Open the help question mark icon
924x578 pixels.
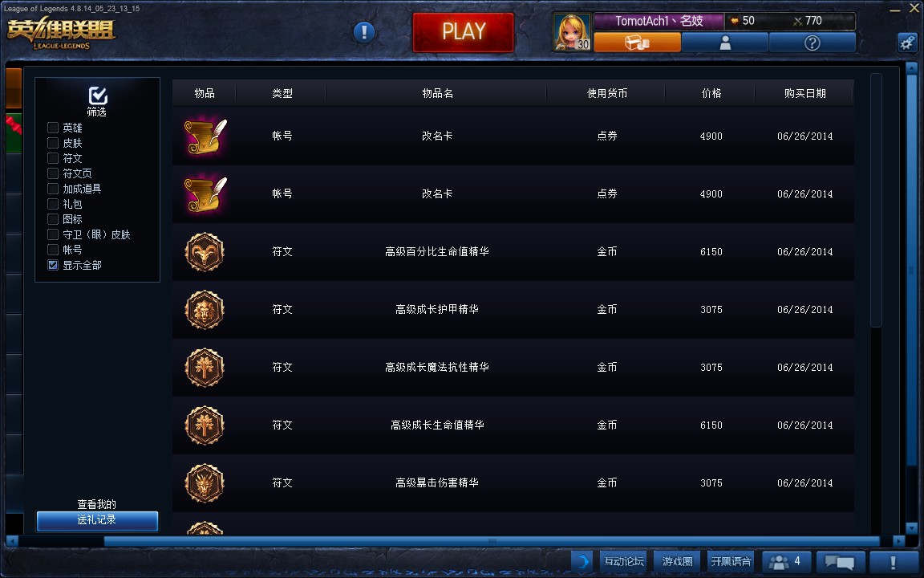[812, 43]
